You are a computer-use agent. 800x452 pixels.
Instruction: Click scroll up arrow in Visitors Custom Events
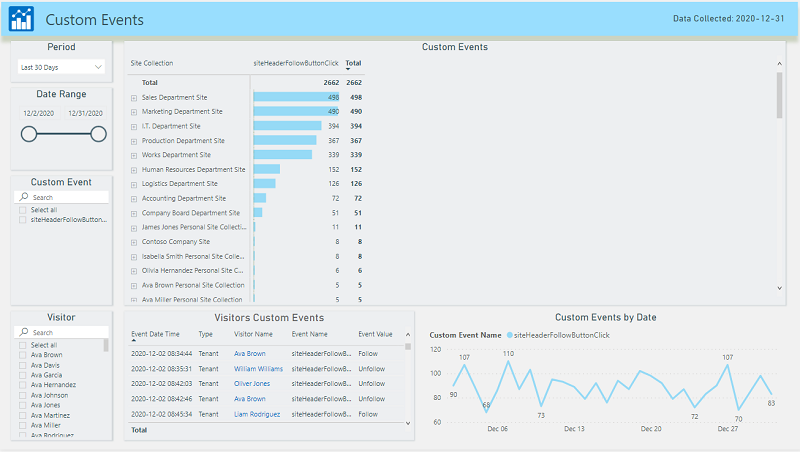408,335
